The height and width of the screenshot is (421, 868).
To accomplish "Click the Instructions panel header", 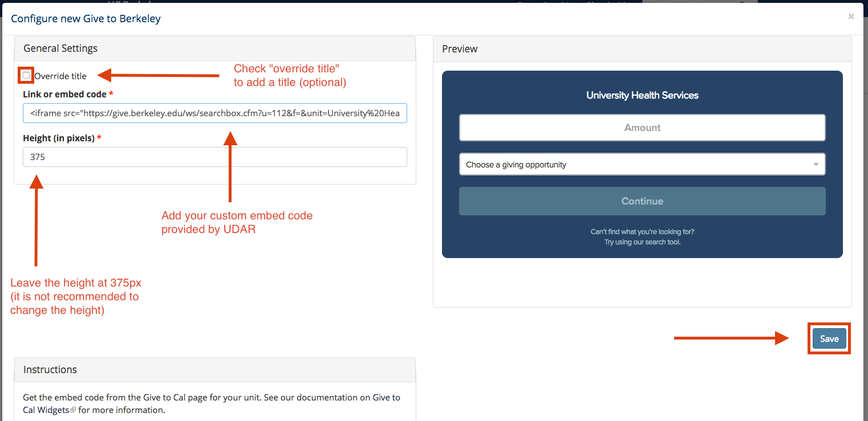I will click(215, 370).
